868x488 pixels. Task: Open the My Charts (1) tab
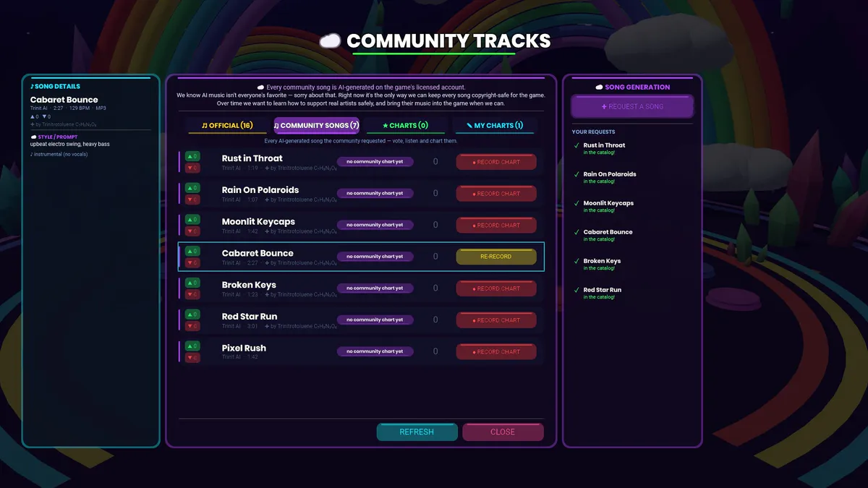pos(495,126)
